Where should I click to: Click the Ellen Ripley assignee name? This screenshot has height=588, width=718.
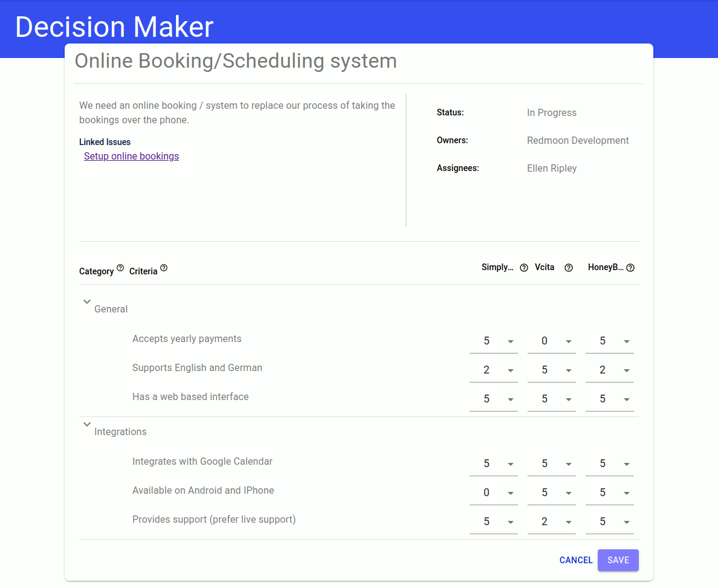(552, 169)
